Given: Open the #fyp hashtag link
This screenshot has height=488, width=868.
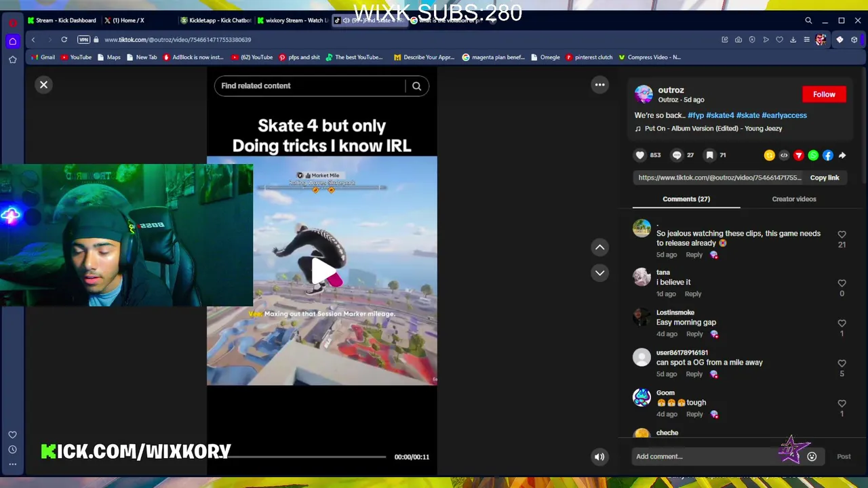Looking at the screenshot, I should point(696,115).
